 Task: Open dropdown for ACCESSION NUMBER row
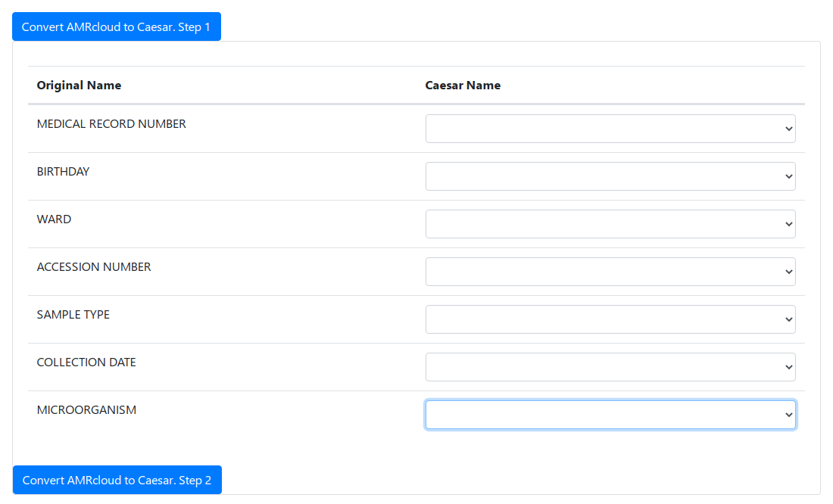[x=610, y=272]
